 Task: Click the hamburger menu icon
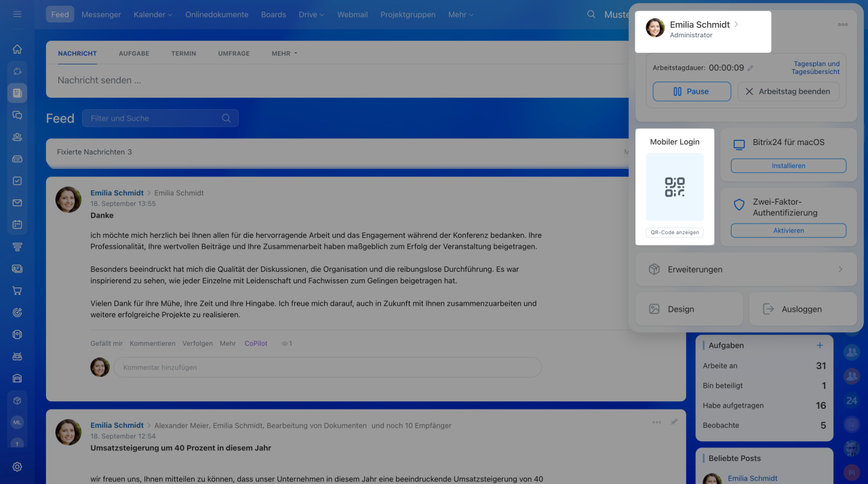tap(17, 14)
